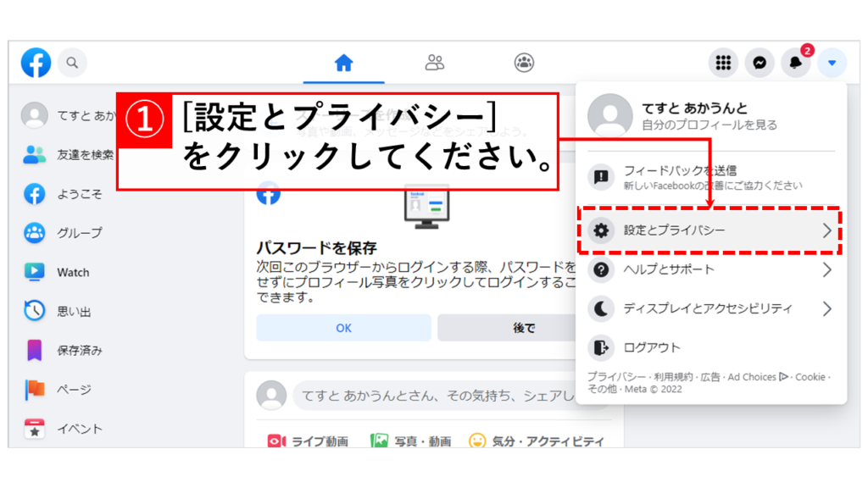
Task: Open ヘルプとサポート menu item
Action: pos(711,269)
